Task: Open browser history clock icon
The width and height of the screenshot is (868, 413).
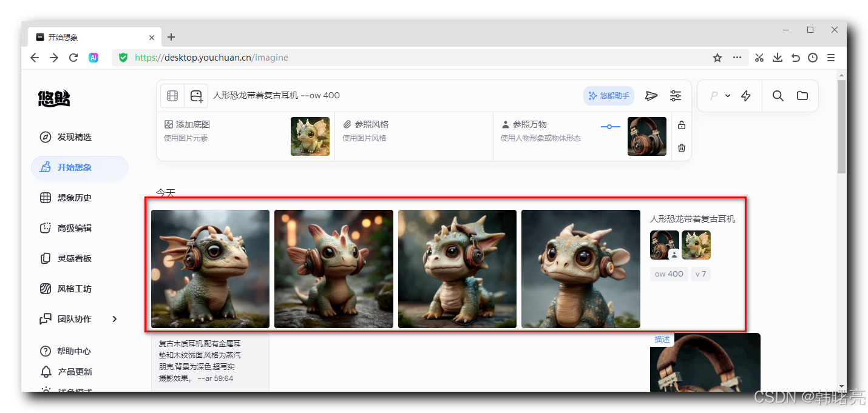Action: pos(813,58)
